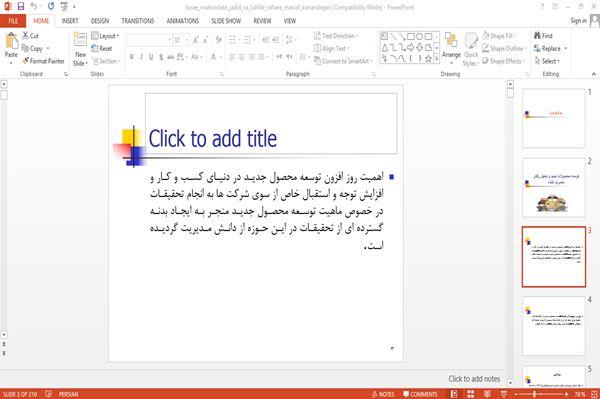Screen dimensions: 600x399
Task: Switch to INSERT tab
Action: pos(70,21)
